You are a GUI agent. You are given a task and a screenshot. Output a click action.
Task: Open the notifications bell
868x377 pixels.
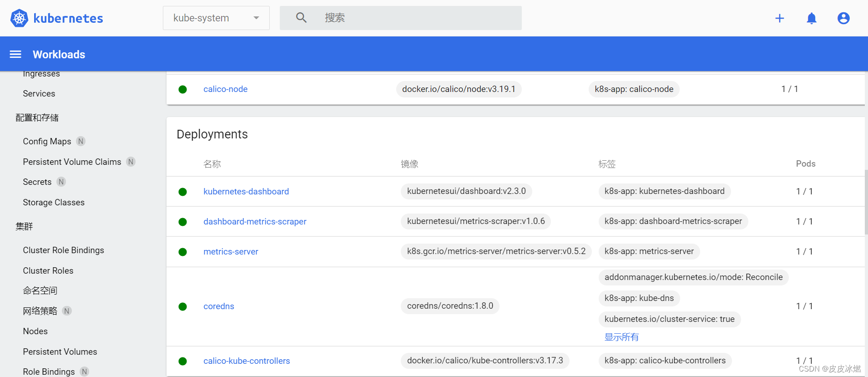coord(812,18)
